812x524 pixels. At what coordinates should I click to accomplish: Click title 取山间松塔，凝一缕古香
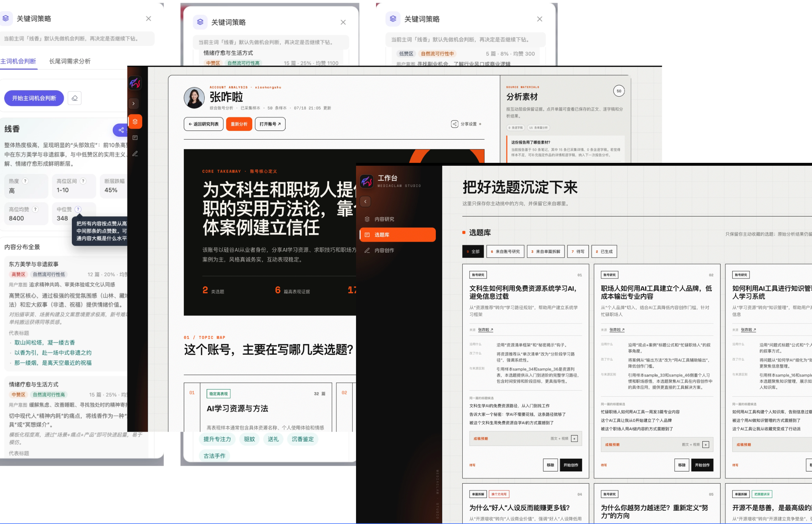[45, 343]
